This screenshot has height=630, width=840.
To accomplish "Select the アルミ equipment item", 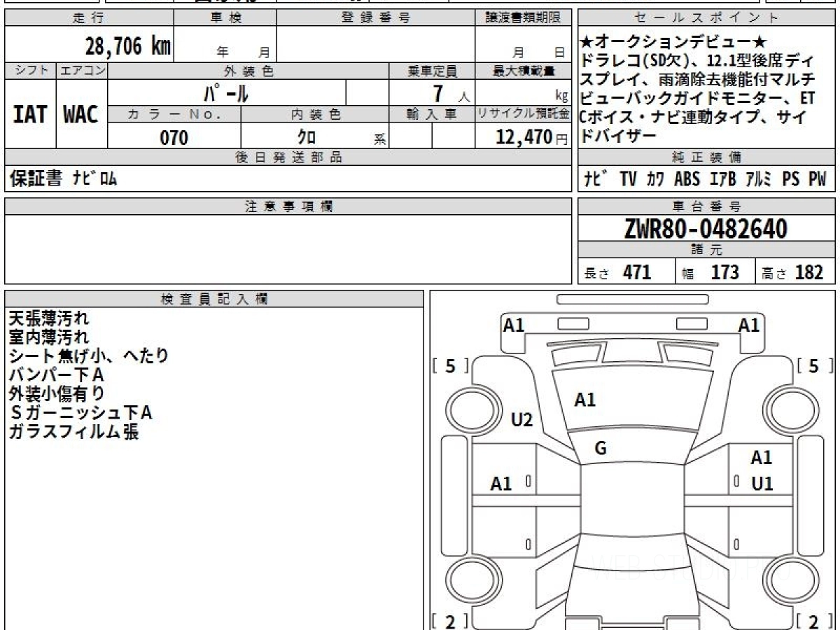I will coord(759,179).
